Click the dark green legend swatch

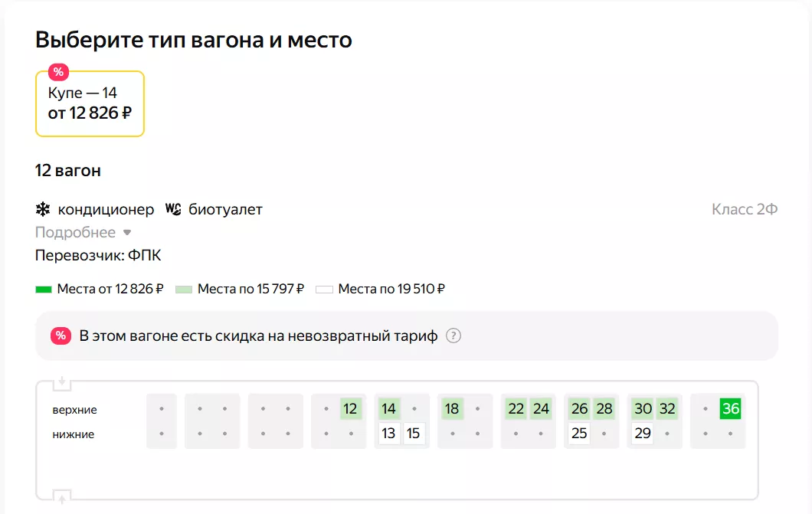tap(44, 290)
